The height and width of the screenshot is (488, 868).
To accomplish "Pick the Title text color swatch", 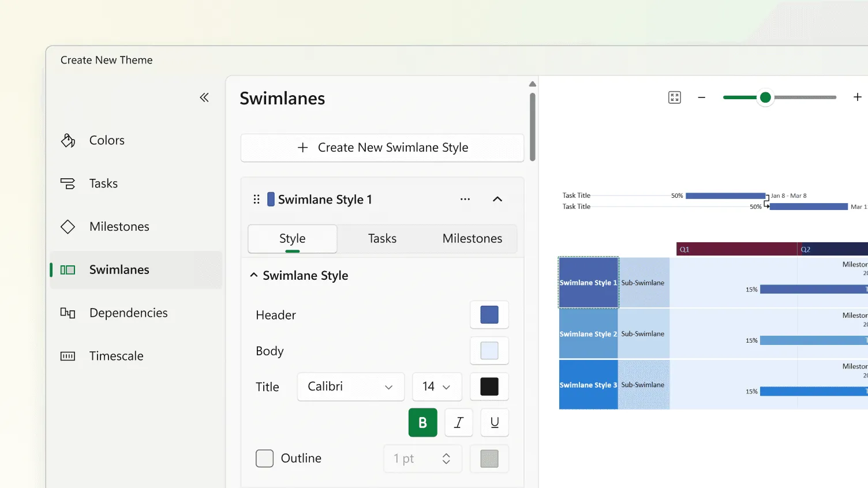I will 489,386.
